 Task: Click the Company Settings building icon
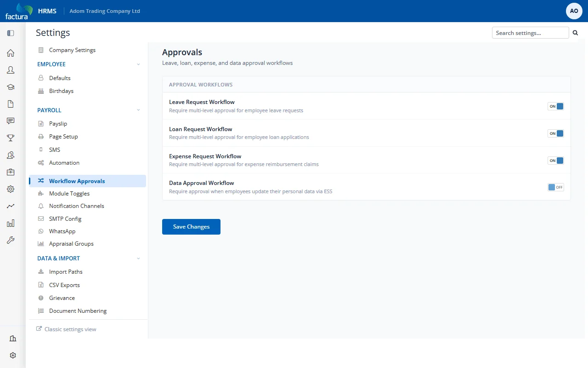click(x=41, y=50)
